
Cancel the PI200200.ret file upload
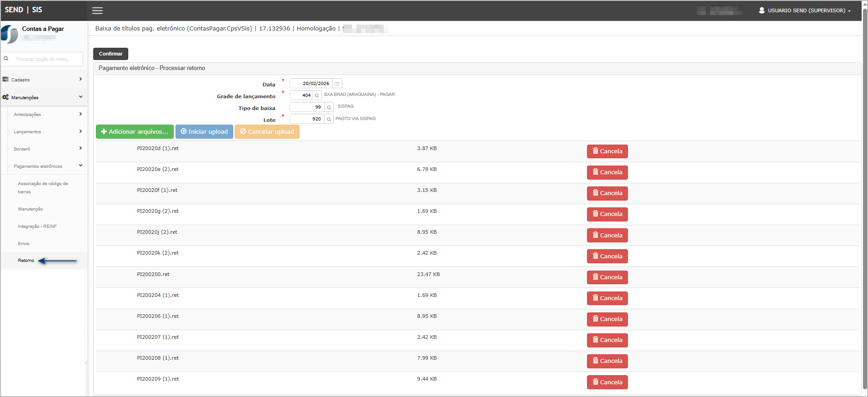(607, 277)
